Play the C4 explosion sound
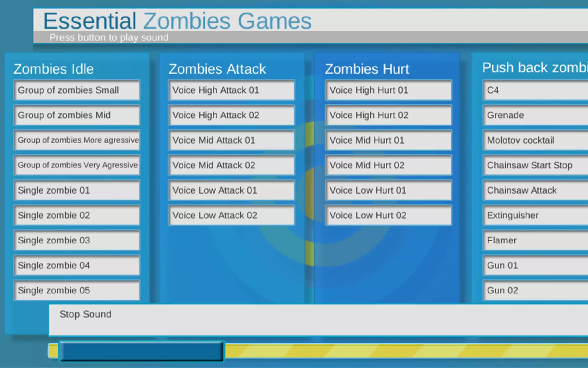Image resolution: width=588 pixels, height=368 pixels. (x=535, y=90)
